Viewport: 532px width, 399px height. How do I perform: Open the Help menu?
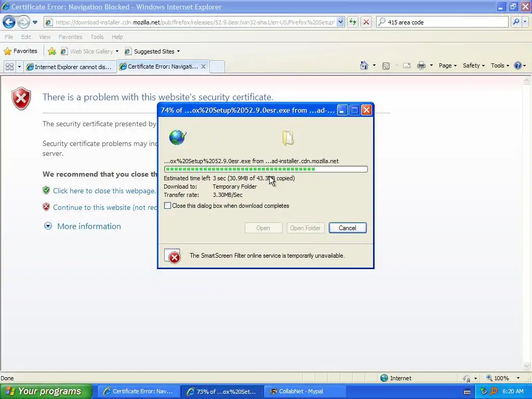(x=117, y=37)
